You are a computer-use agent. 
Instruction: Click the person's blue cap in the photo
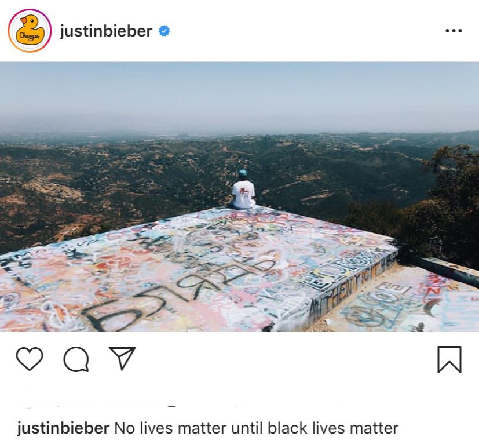243,173
